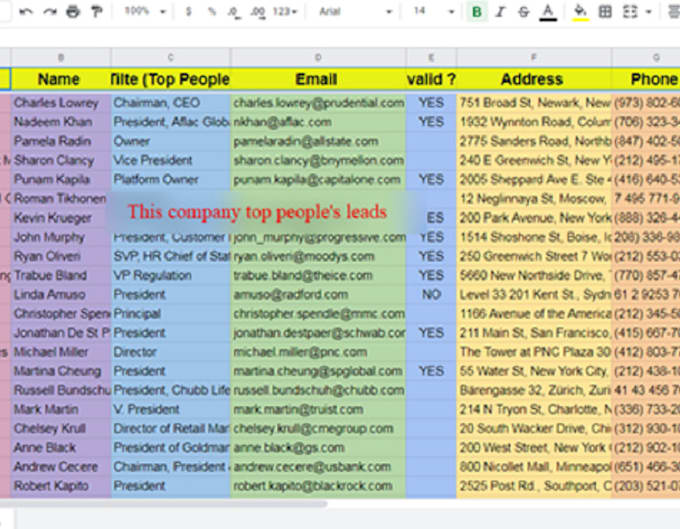The height and width of the screenshot is (529, 680).
Task: Select column E header
Action: 431,57
